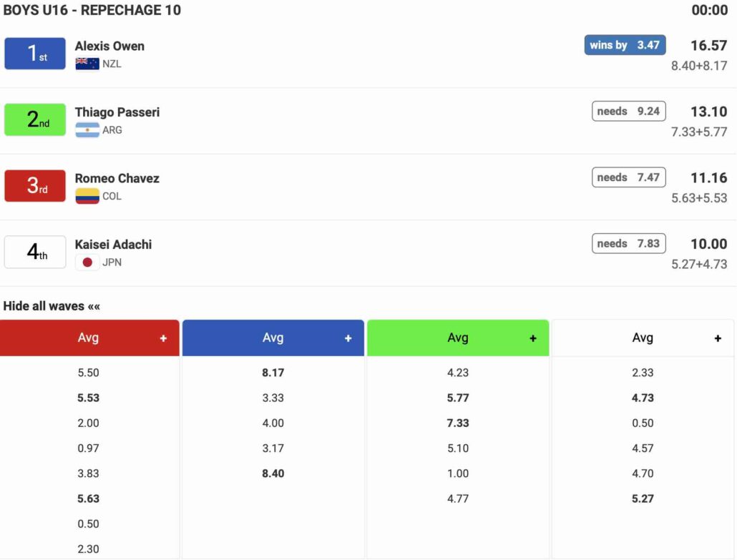This screenshot has height=560, width=737.
Task: Click the 'wins by 3.47' badge
Action: tap(625, 45)
